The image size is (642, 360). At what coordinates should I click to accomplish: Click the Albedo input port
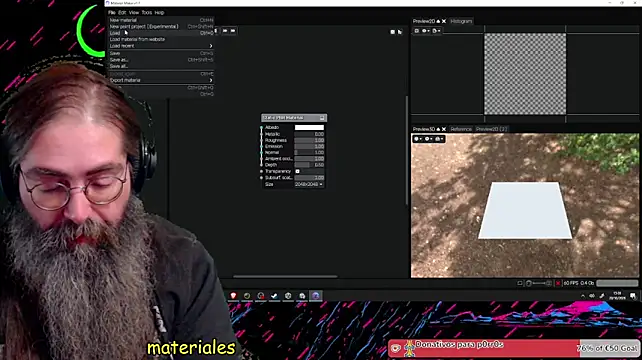pos(262,127)
